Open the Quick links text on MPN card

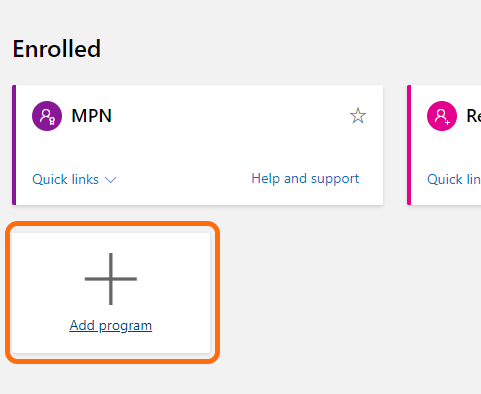pos(65,179)
